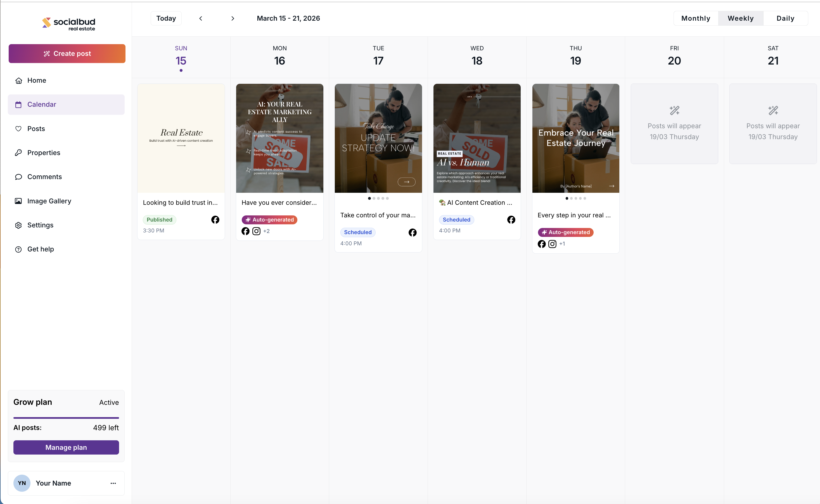Switch calendar to Monthly view
Image resolution: width=820 pixels, height=504 pixels.
(696, 18)
